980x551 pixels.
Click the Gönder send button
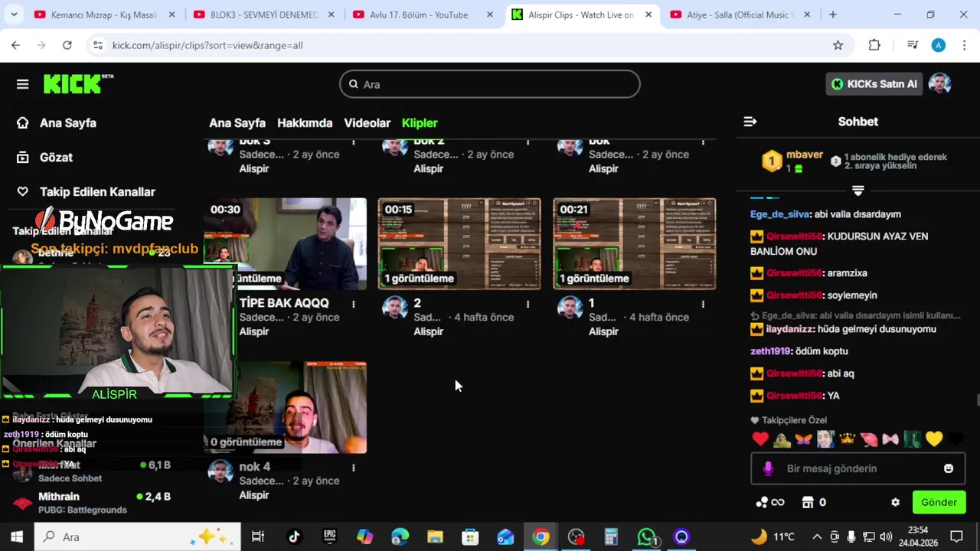click(939, 503)
